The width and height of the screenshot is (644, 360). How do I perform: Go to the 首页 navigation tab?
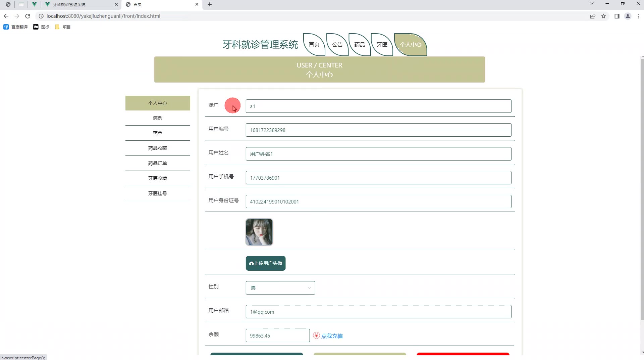314,45
